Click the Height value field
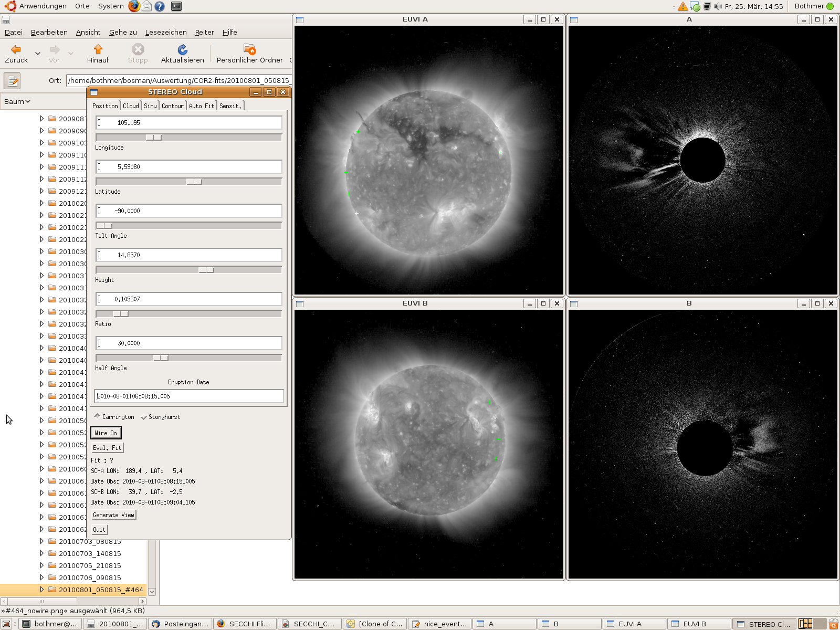The image size is (840, 630). click(189, 255)
